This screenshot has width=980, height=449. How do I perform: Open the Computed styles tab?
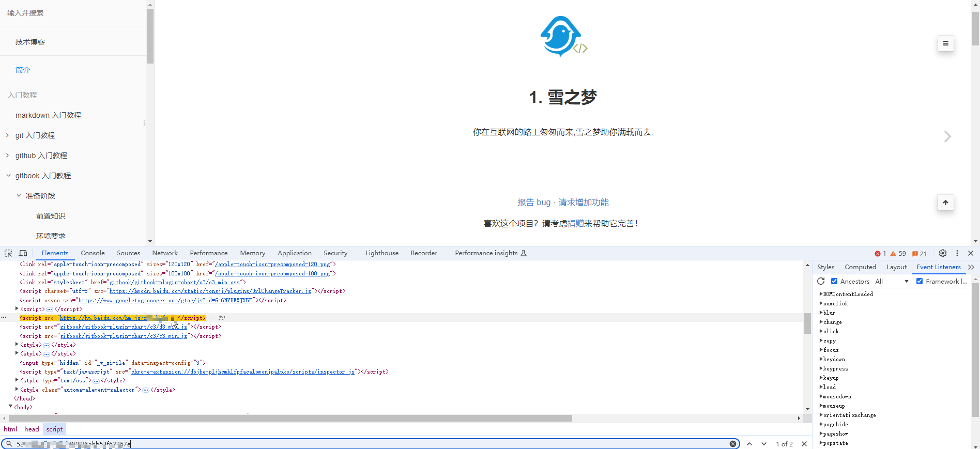[x=860, y=267]
